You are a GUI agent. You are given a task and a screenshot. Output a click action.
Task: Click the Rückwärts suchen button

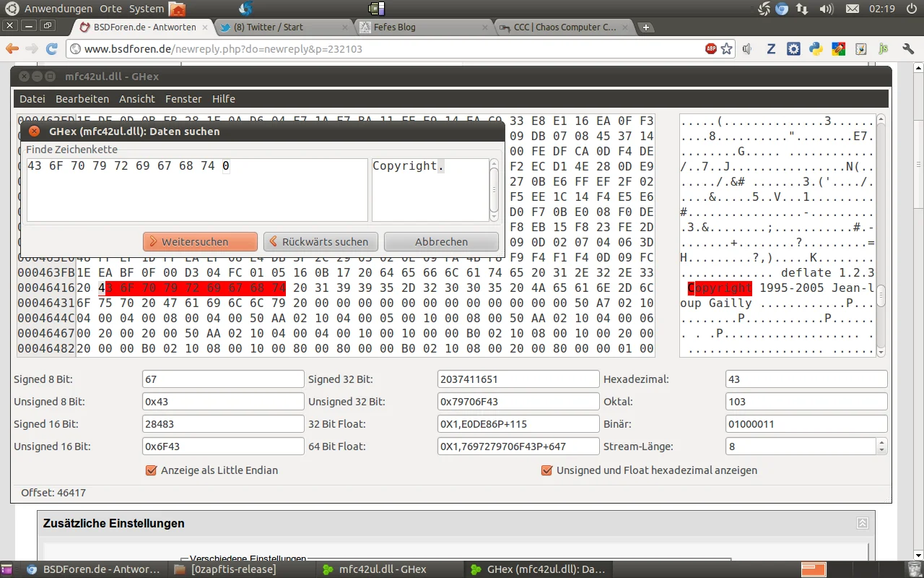321,242
